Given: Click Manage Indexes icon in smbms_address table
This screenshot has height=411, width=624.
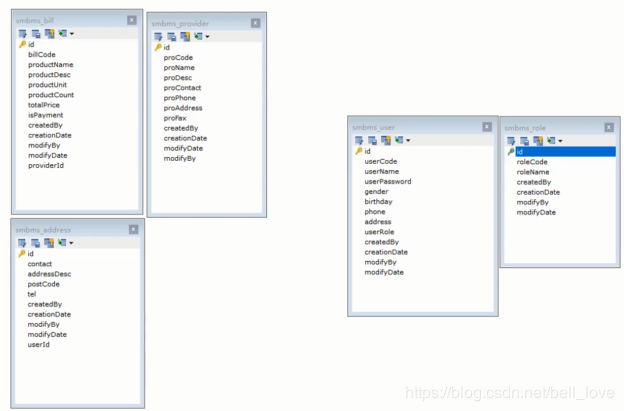Looking at the screenshot, I should tap(35, 243).
